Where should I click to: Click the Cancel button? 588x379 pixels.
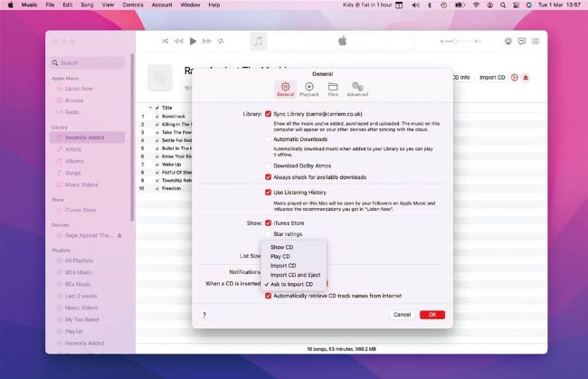[x=402, y=315]
